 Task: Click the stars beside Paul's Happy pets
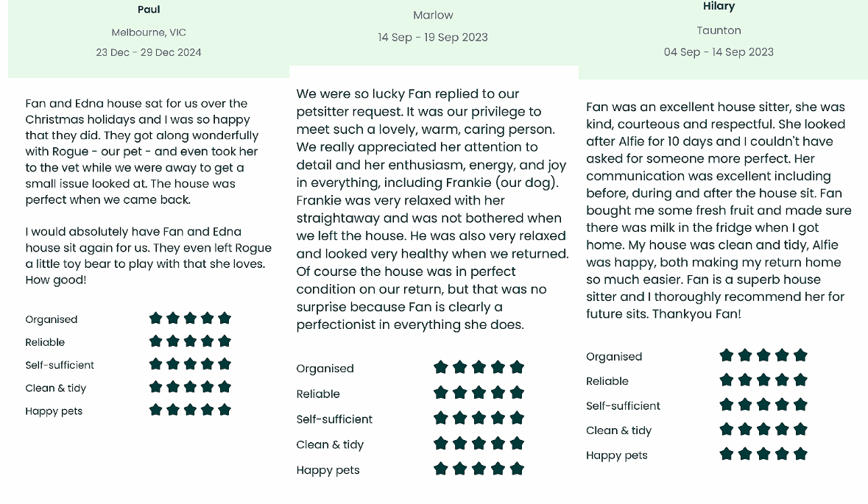(x=190, y=410)
